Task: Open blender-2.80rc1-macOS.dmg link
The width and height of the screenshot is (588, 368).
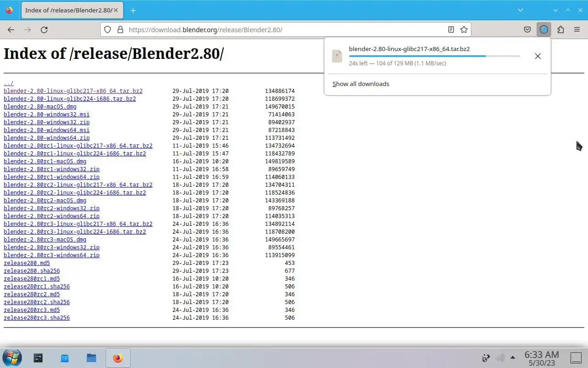Action: (x=45, y=161)
